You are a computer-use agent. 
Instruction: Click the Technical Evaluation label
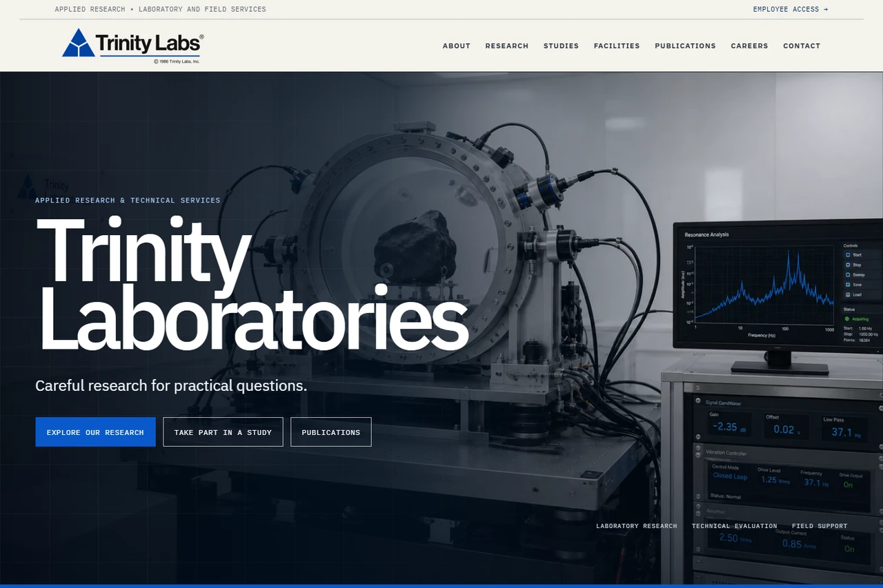tap(735, 526)
